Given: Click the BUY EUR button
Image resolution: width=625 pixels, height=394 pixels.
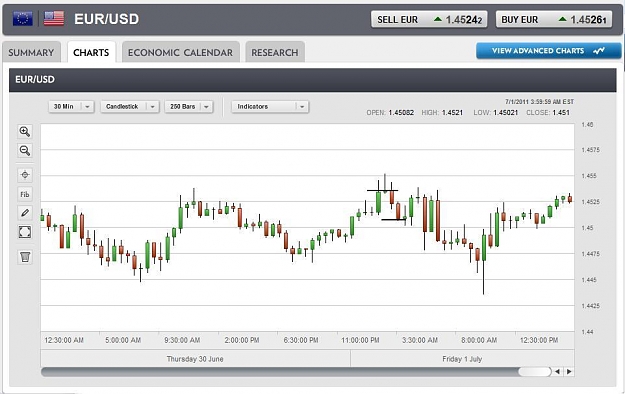Looking at the screenshot, I should pos(554,19).
